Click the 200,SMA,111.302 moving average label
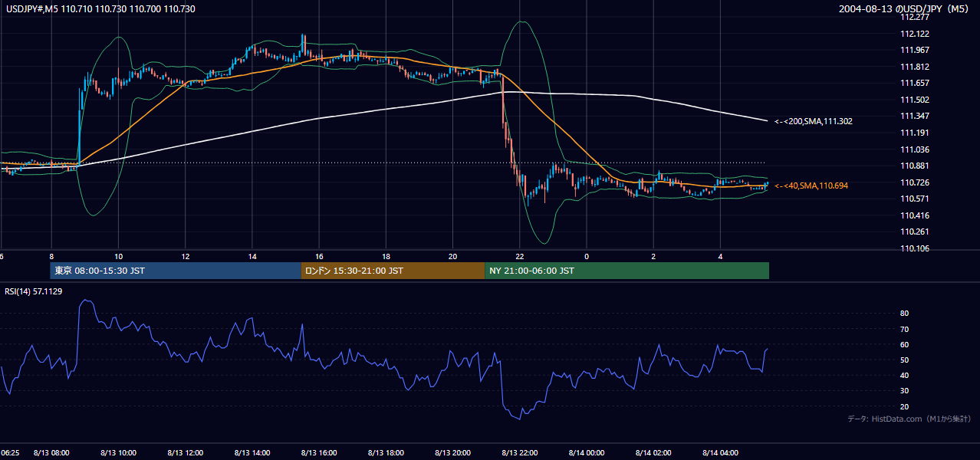The image size is (980, 460). tap(814, 121)
